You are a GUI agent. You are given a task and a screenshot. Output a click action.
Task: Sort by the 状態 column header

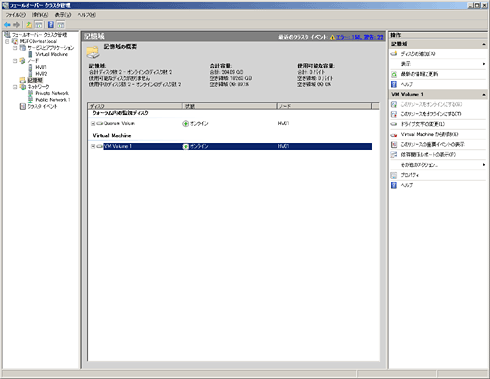(229, 106)
